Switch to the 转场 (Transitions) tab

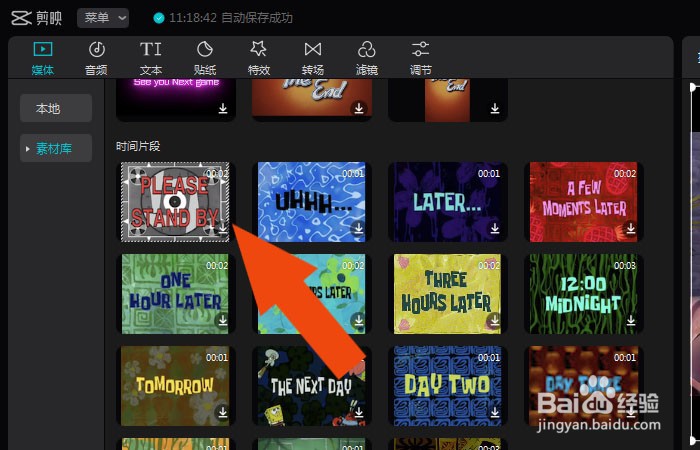click(x=312, y=58)
